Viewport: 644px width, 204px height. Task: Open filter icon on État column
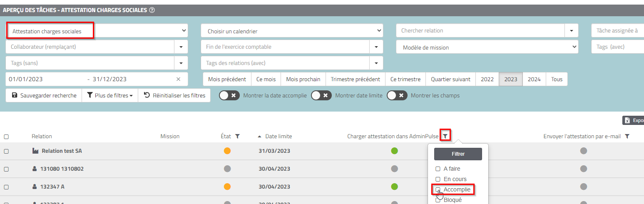click(237, 136)
